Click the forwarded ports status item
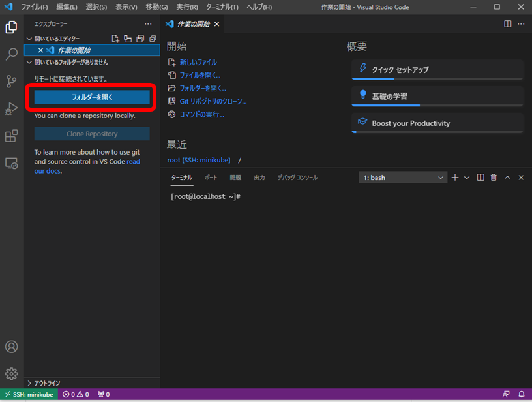 pyautogui.click(x=104, y=394)
